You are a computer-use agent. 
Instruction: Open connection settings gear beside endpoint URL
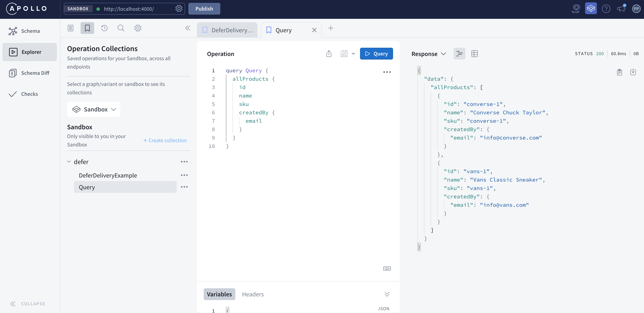[179, 9]
